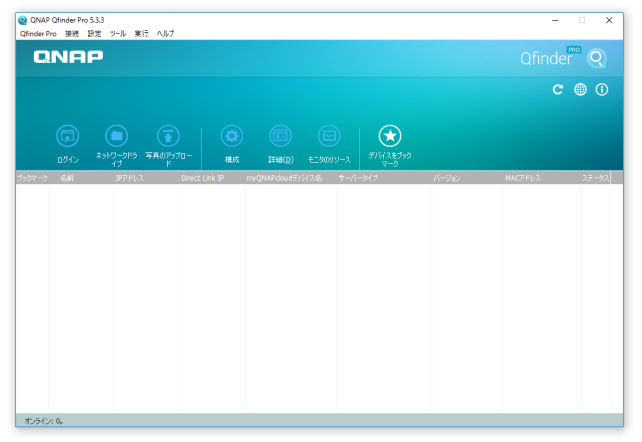Image resolution: width=642 pixels, height=442 pixels.
Task: Click the オンライン: 0 status text
Action: 43,421
